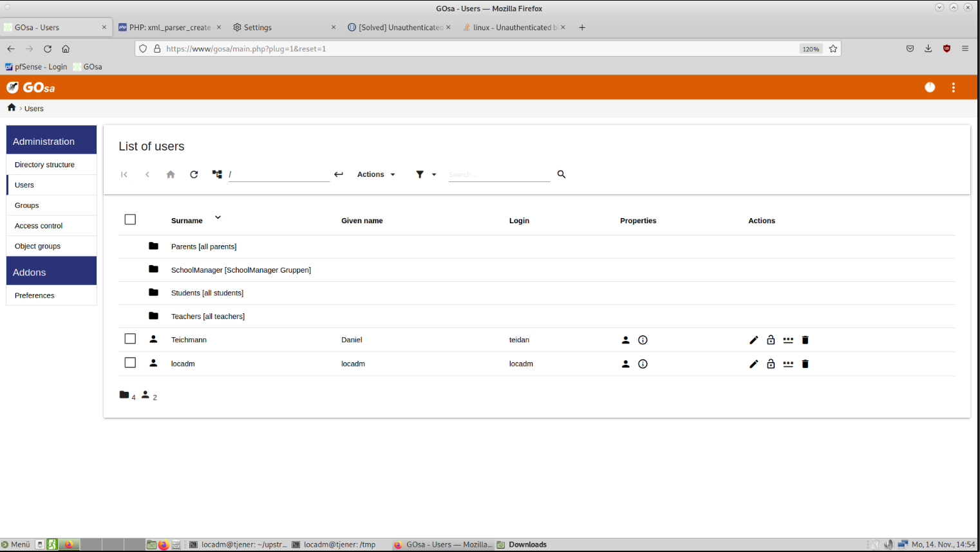Open the pfSense - Login bookmark
The image size is (980, 552).
[x=36, y=67]
